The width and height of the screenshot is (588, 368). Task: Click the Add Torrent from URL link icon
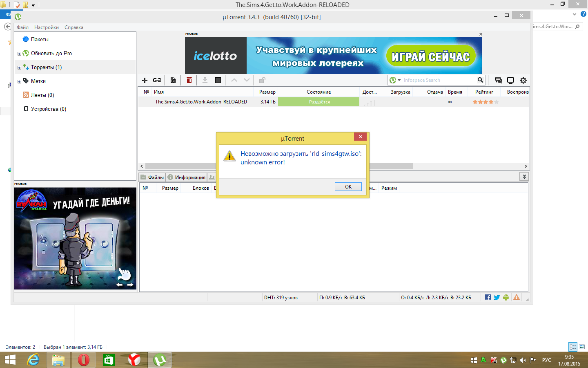point(157,80)
